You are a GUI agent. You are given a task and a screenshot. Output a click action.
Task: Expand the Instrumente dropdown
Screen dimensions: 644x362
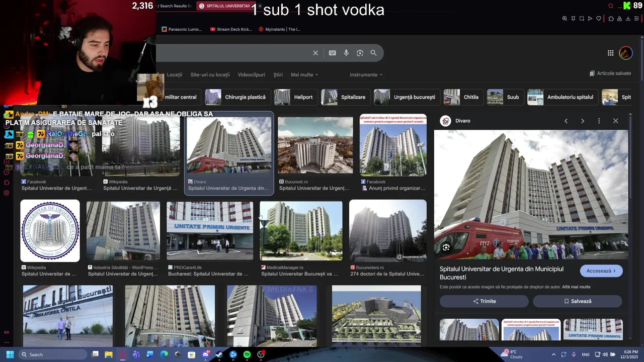(x=366, y=74)
